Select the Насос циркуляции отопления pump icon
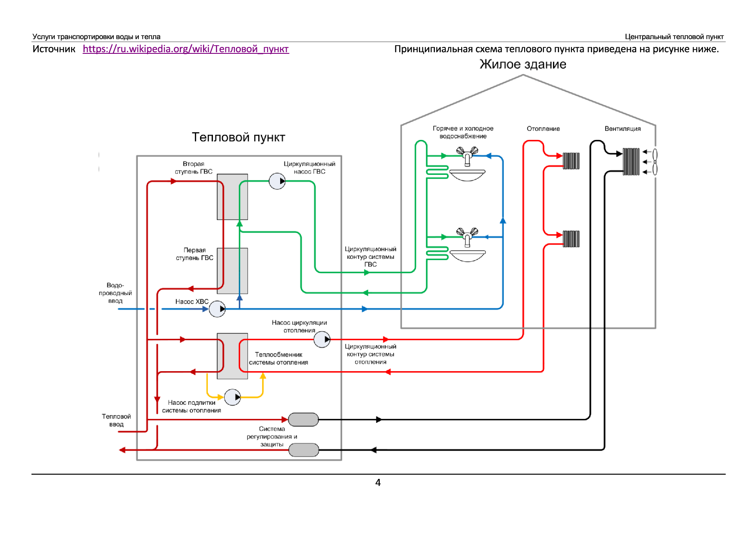 click(x=322, y=339)
